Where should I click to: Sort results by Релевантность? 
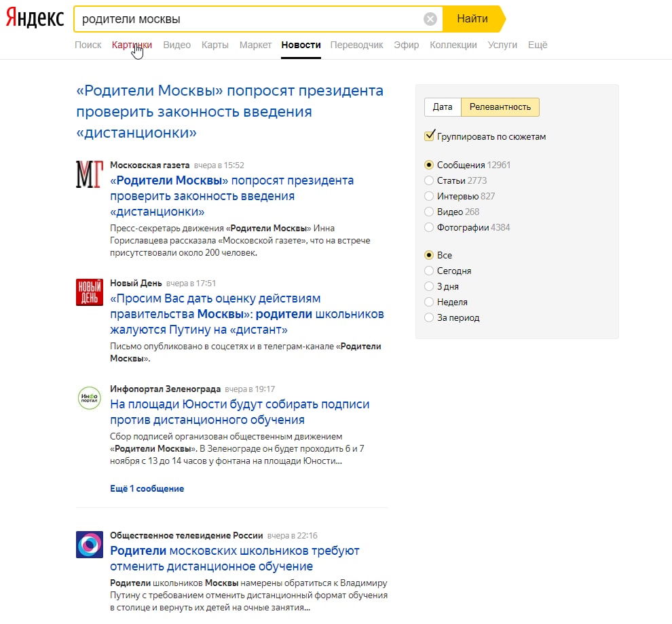(x=500, y=107)
